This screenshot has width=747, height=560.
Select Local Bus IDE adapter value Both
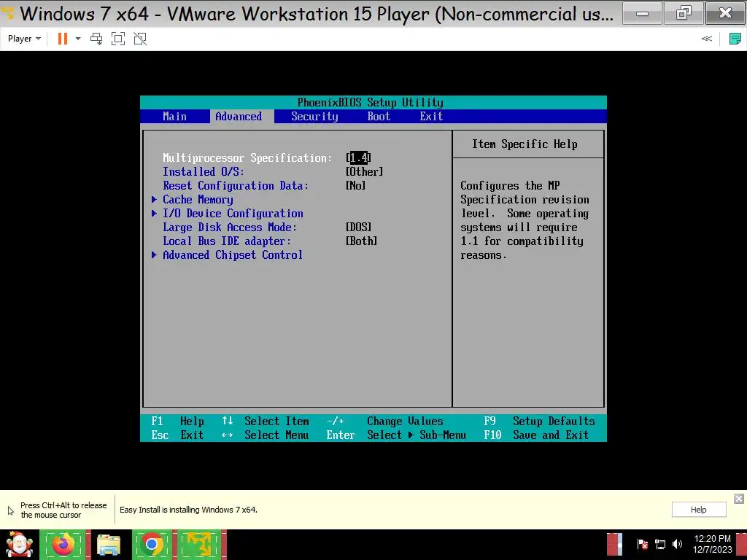point(361,241)
